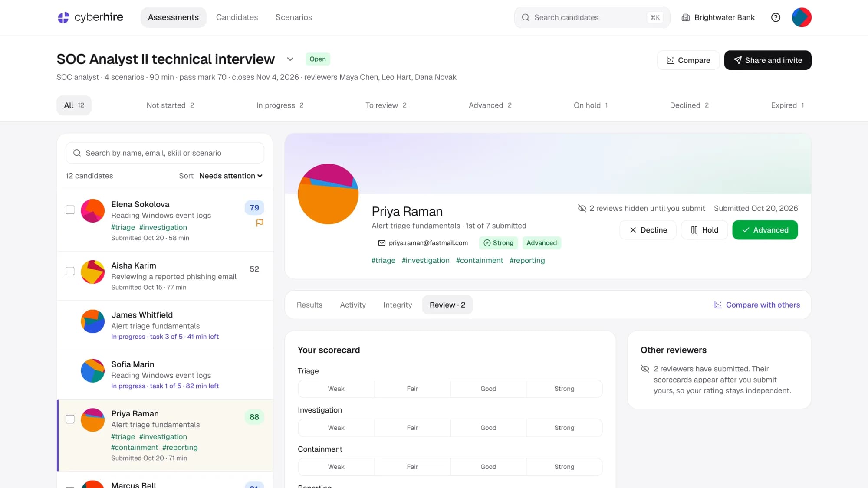Tick the checkbox for Elena Sokolova
Viewport: 868px width, 488px height.
pos(70,210)
